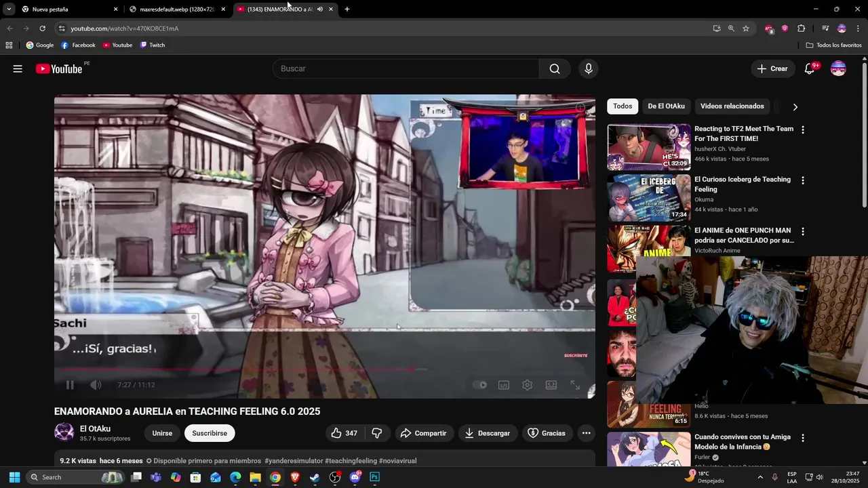Pause the video
The image size is (868, 488).
click(x=70, y=385)
